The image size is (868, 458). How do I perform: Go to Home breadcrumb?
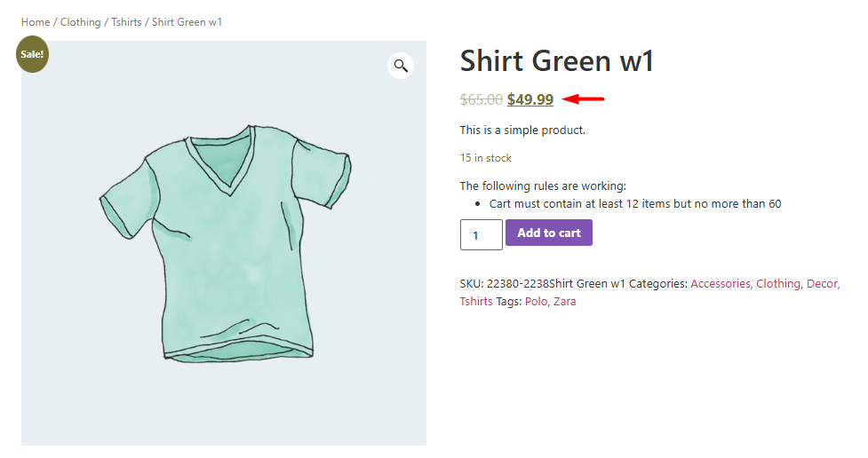tap(36, 22)
